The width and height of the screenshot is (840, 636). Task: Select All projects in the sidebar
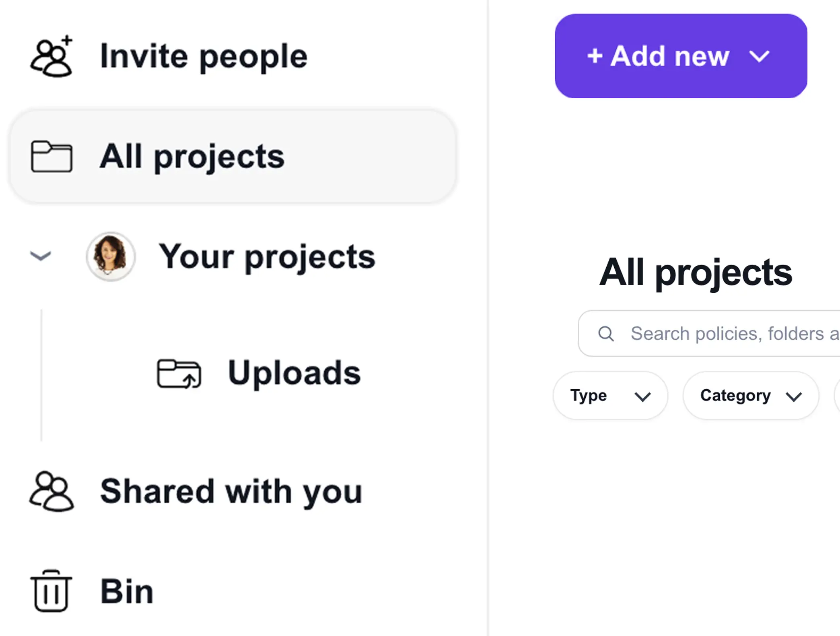(233, 156)
